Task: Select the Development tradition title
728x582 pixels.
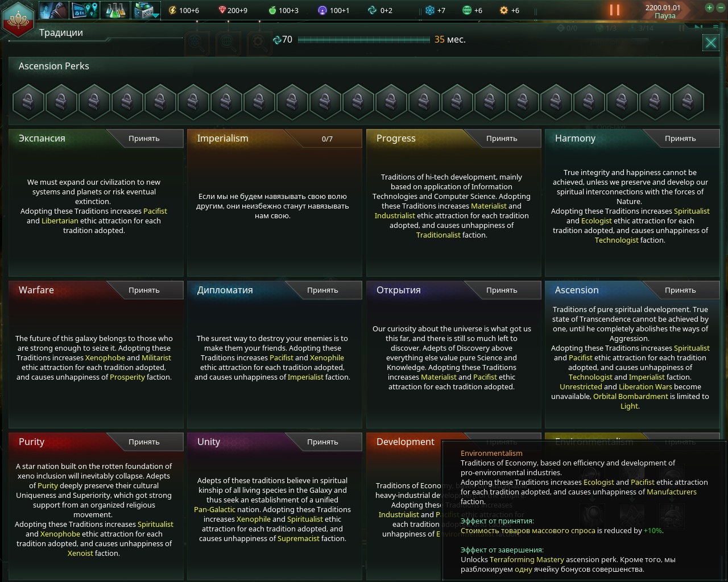Action: pos(406,442)
